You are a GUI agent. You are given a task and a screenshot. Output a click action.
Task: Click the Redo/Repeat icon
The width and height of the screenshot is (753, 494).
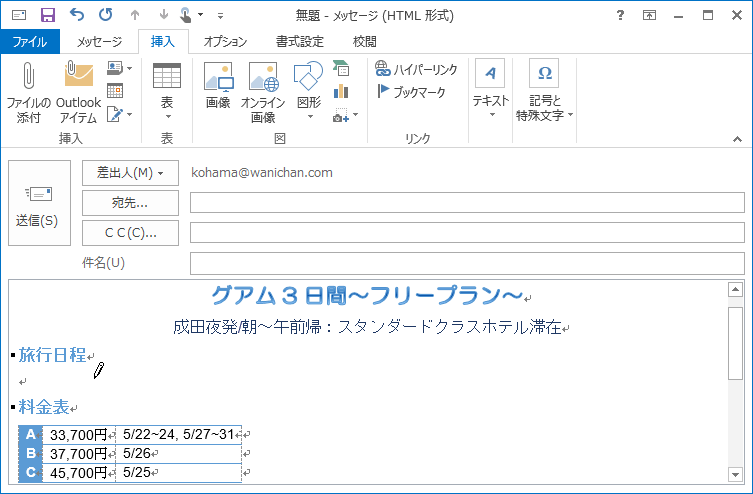point(106,15)
